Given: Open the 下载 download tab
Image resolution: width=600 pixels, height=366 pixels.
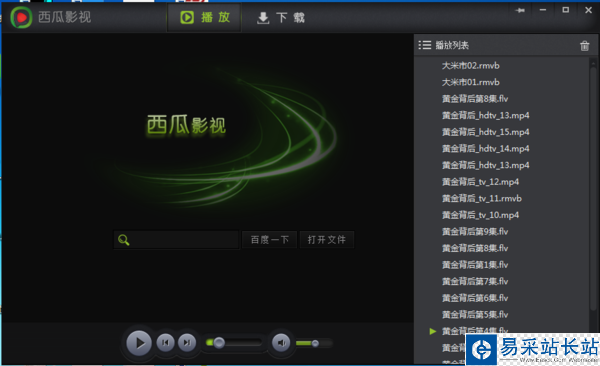Looking at the screenshot, I should point(280,18).
